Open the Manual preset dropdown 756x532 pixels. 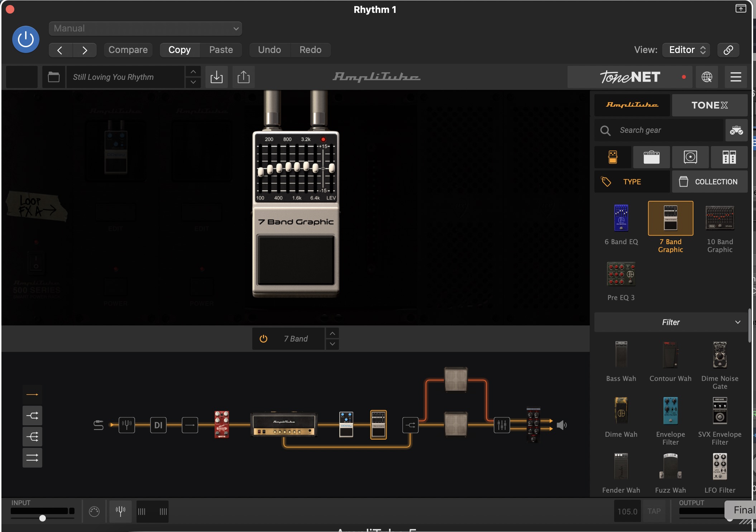[145, 29]
